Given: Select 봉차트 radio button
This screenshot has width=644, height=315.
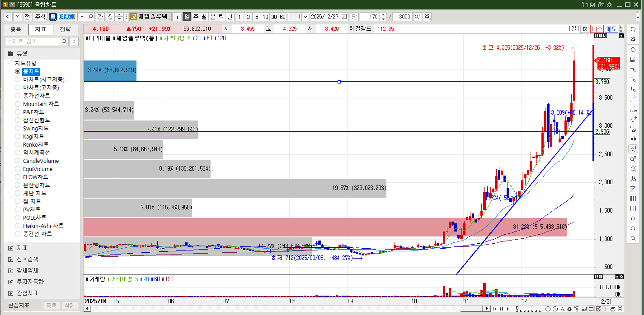Looking at the screenshot, I should [x=18, y=71].
